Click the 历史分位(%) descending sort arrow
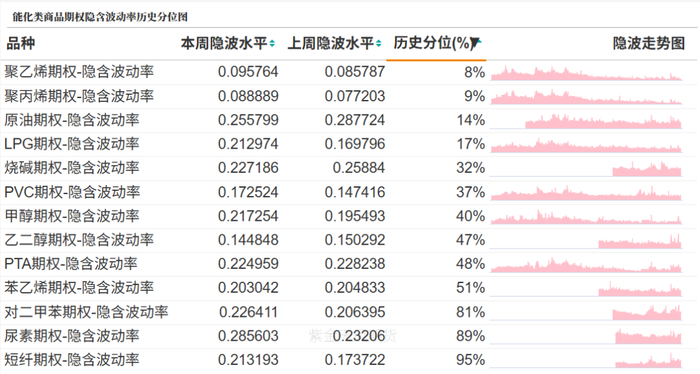 (x=476, y=43)
